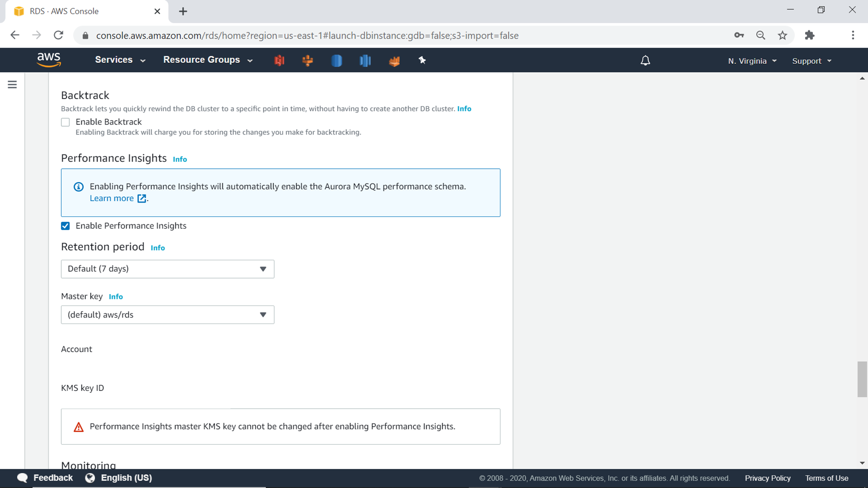Click the Feedback button in footer
868x488 pixels.
pos(45,478)
